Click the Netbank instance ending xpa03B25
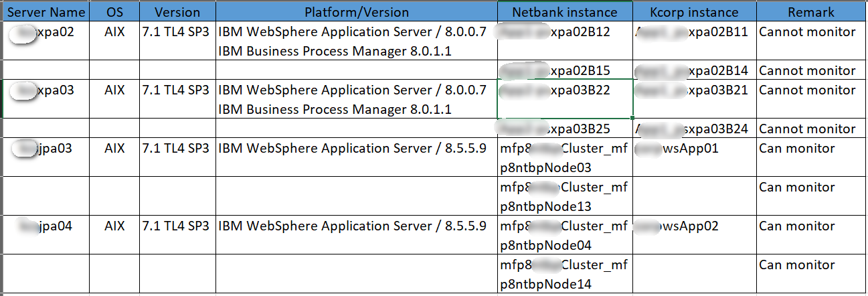 [565, 129]
